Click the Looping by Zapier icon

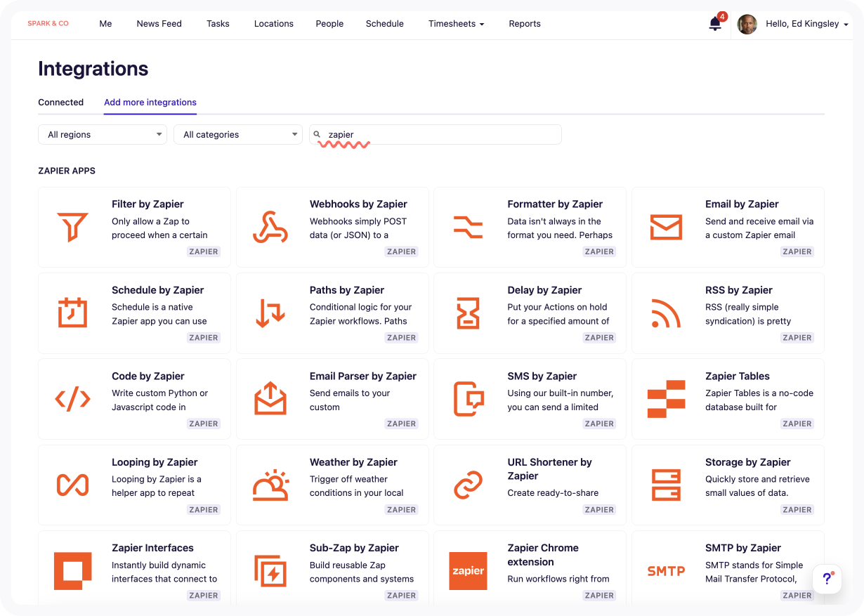(x=72, y=485)
